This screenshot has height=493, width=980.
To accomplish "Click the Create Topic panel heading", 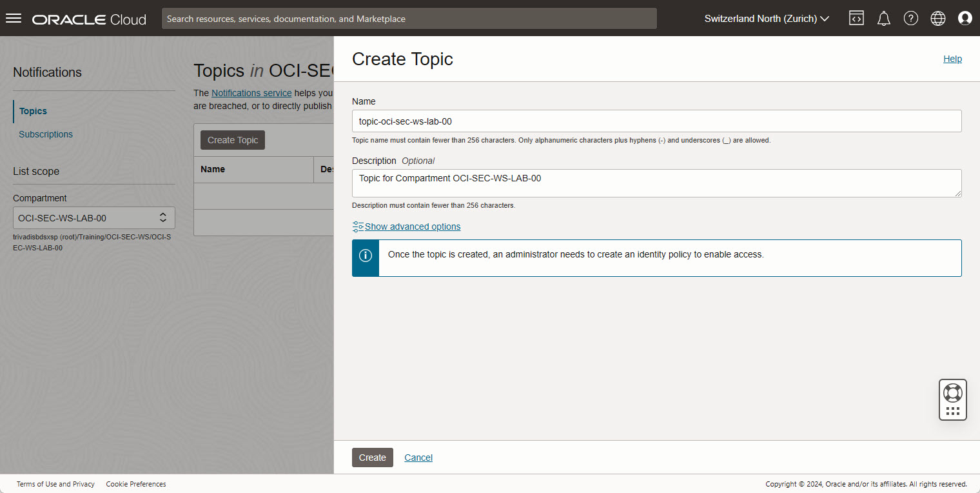I will [x=402, y=59].
